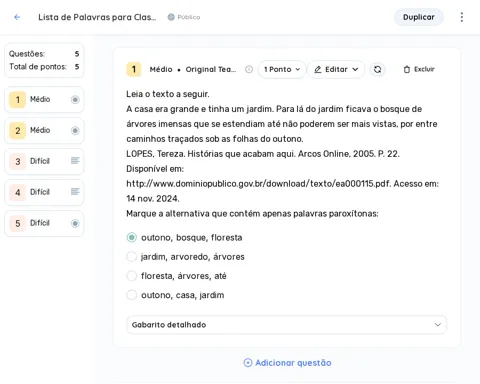Go back using the blue arrow icon
Screen dimensions: 480x384
(x=17, y=17)
